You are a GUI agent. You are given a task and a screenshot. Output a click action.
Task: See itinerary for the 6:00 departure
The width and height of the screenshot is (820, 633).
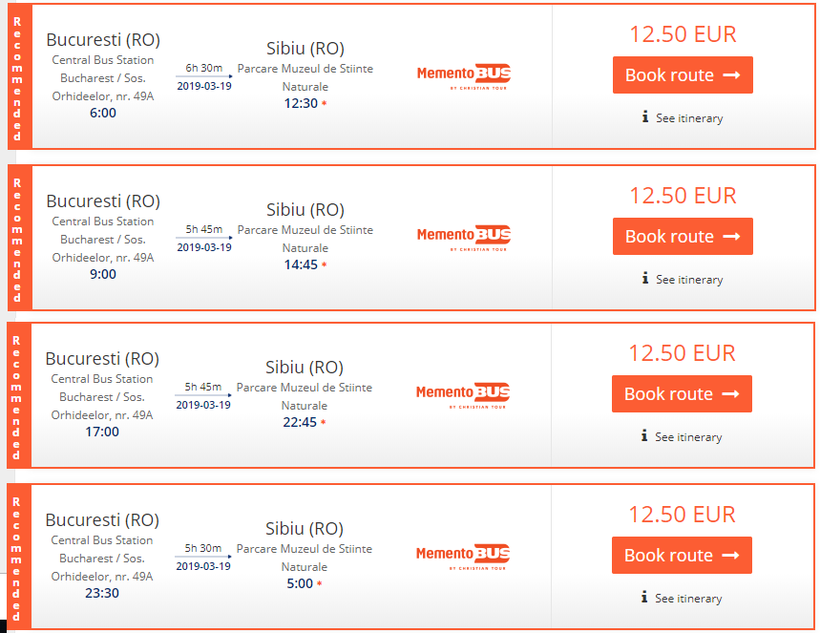click(x=689, y=118)
